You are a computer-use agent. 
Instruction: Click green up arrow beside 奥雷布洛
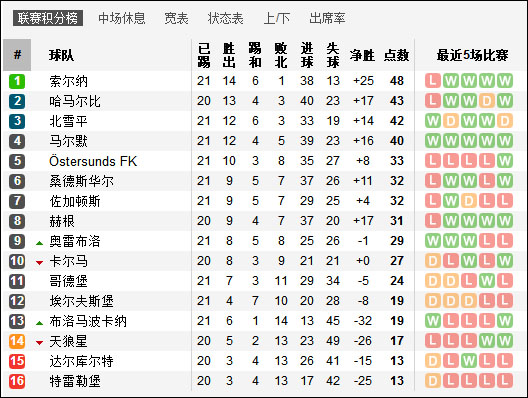(39, 243)
